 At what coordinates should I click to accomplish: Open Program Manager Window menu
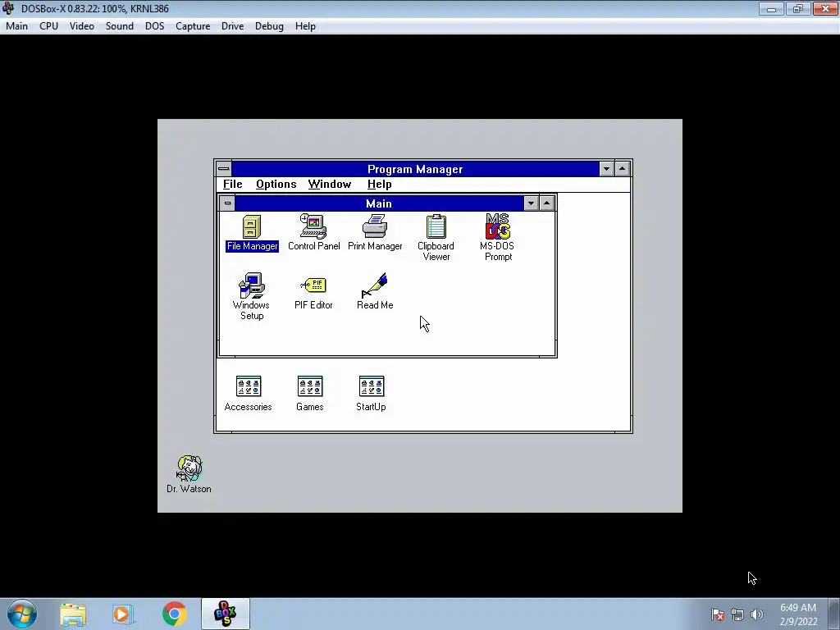[x=330, y=185]
